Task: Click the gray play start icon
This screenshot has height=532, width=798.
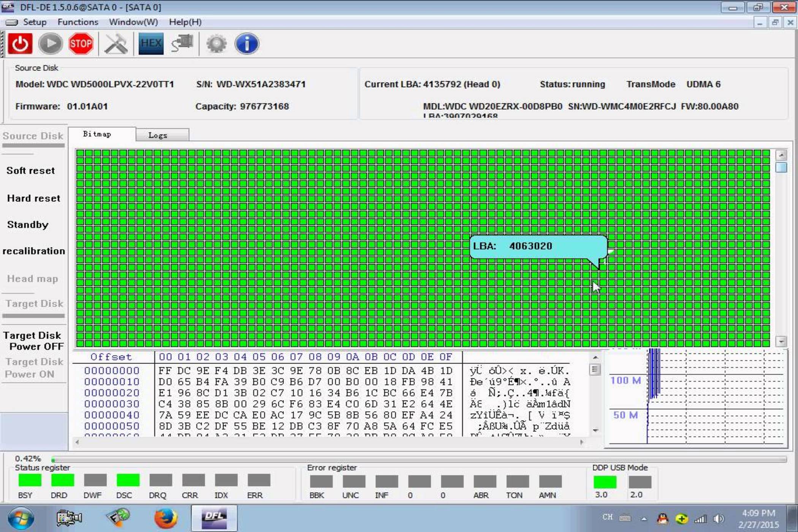Action: coord(50,44)
